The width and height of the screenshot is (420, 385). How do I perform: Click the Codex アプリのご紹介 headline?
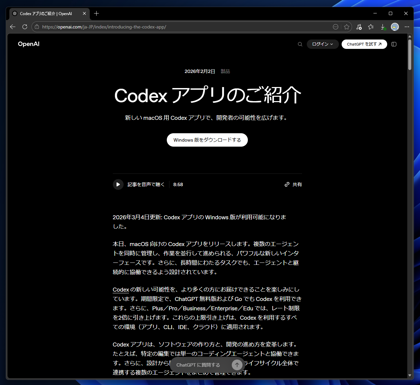pyautogui.click(x=208, y=96)
